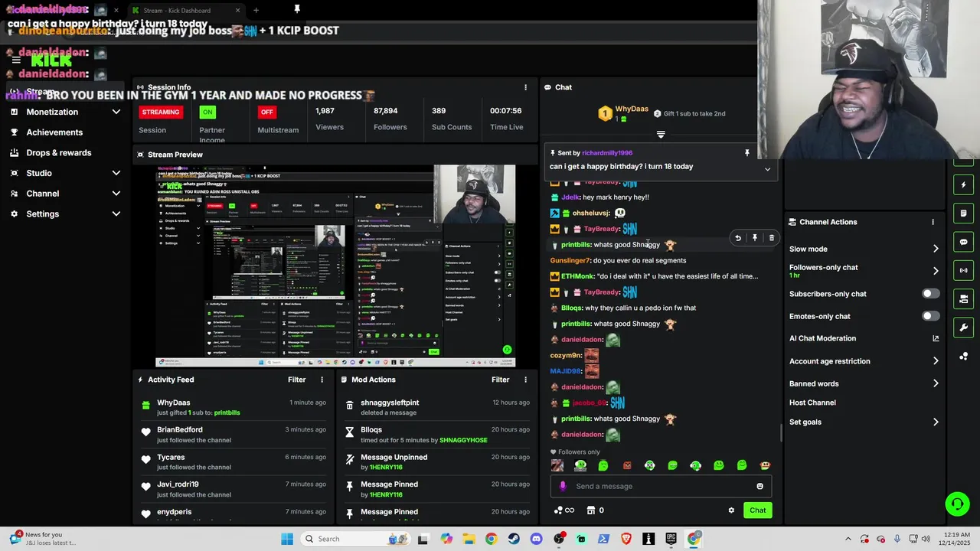Viewport: 980px width, 551px height.
Task: Open Set goals options arrow
Action: coord(936,422)
